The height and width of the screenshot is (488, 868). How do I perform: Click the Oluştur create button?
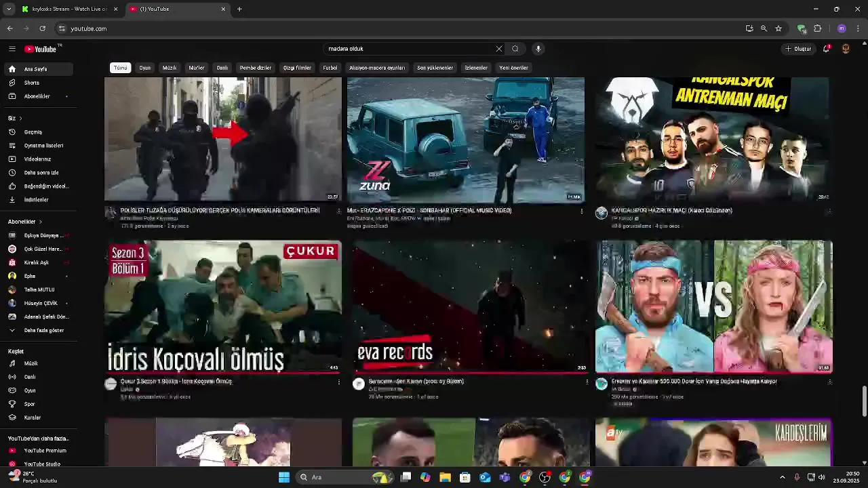799,49
